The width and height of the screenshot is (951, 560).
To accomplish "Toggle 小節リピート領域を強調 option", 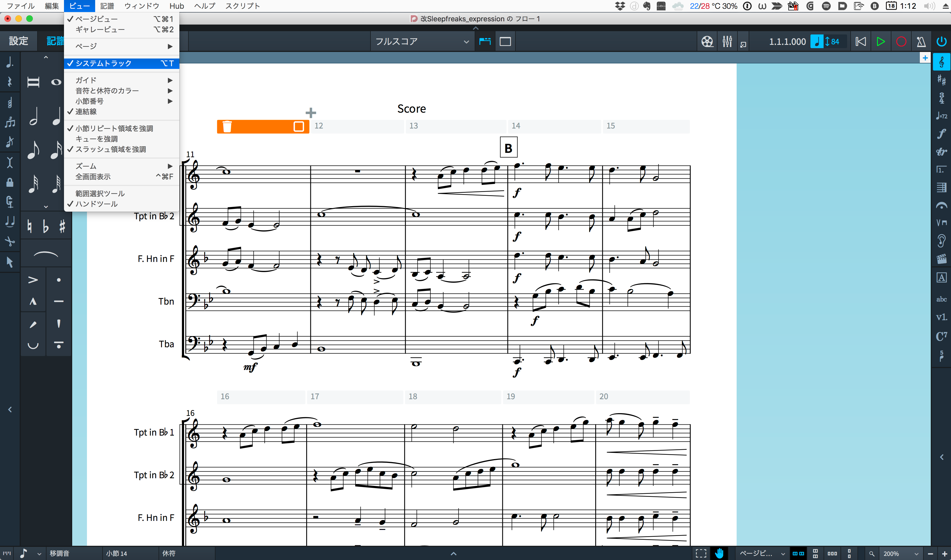I will tap(121, 129).
